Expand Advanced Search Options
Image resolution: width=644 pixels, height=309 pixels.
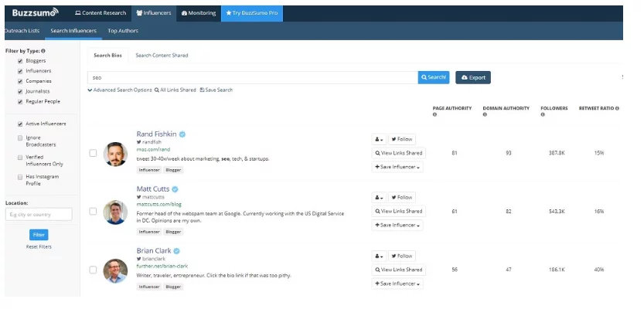120,90
